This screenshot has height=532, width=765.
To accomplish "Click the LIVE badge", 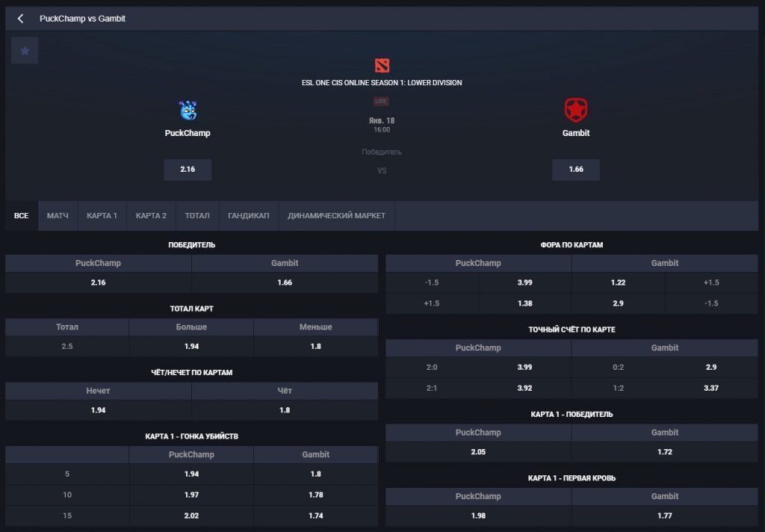I will (381, 101).
